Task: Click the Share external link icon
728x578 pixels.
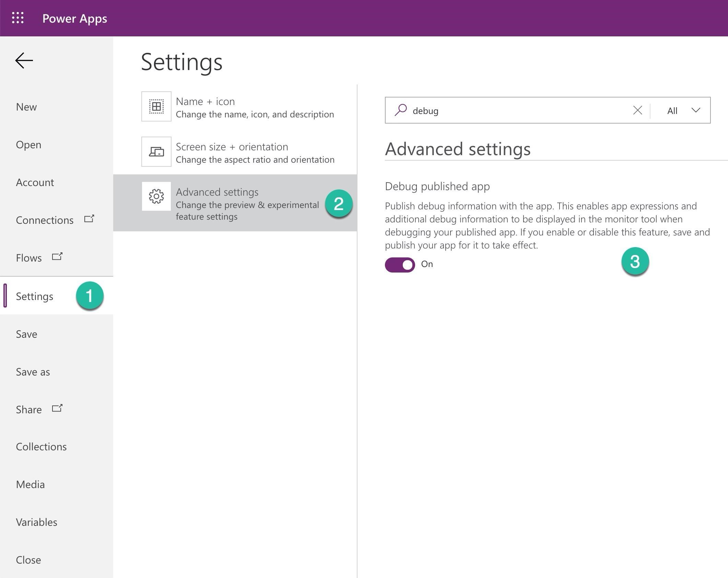Action: 57,408
